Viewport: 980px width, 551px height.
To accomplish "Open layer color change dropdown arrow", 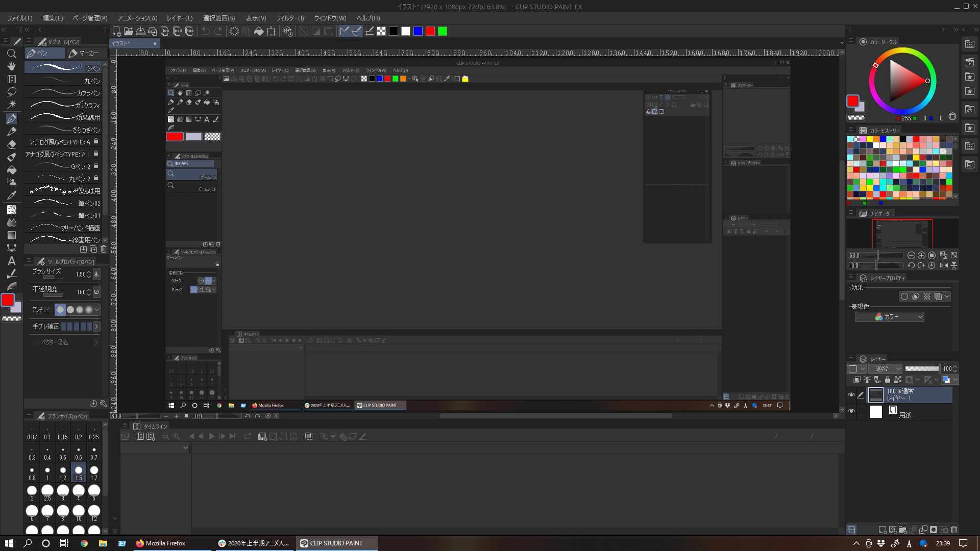I will [955, 380].
